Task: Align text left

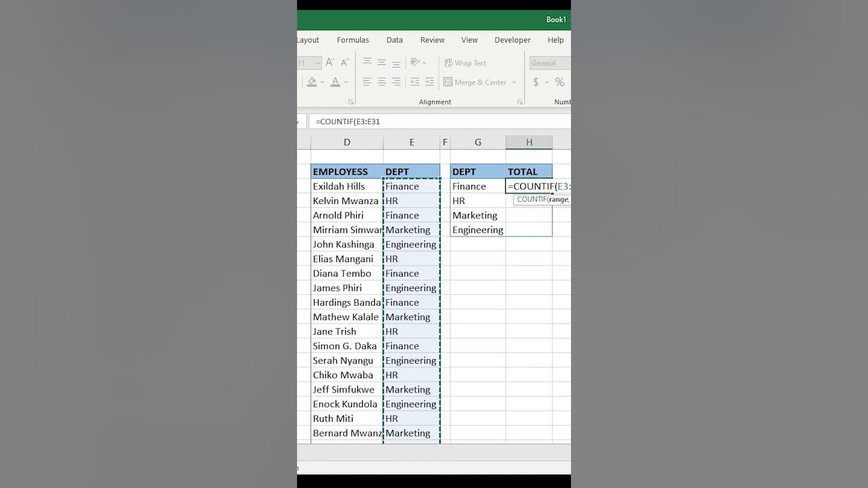Action: tap(367, 82)
